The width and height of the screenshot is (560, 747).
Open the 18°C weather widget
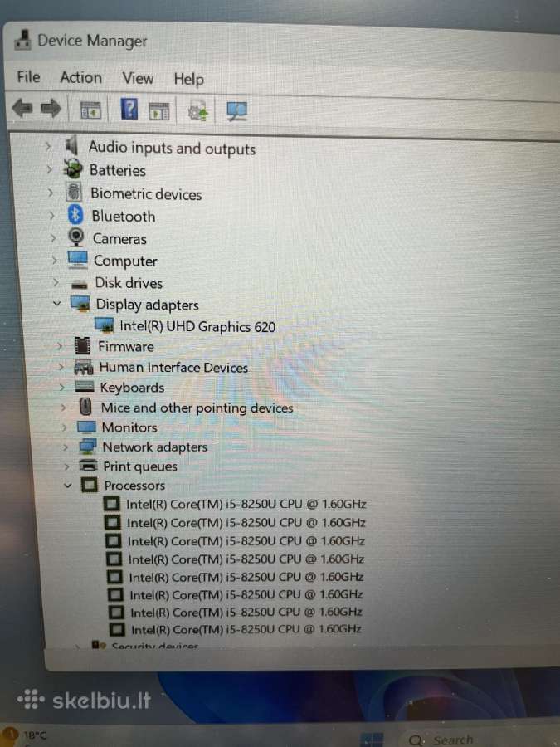tap(25, 735)
